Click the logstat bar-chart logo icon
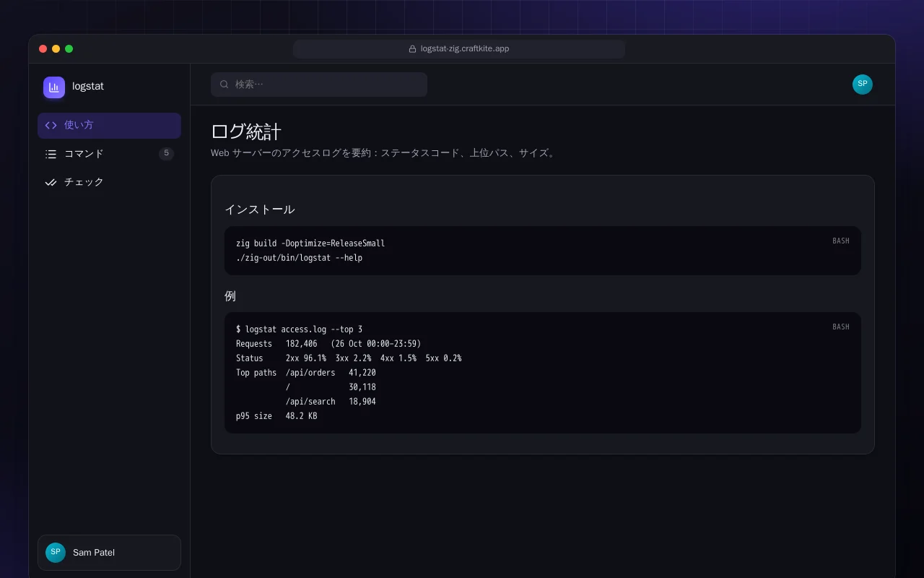 54,87
